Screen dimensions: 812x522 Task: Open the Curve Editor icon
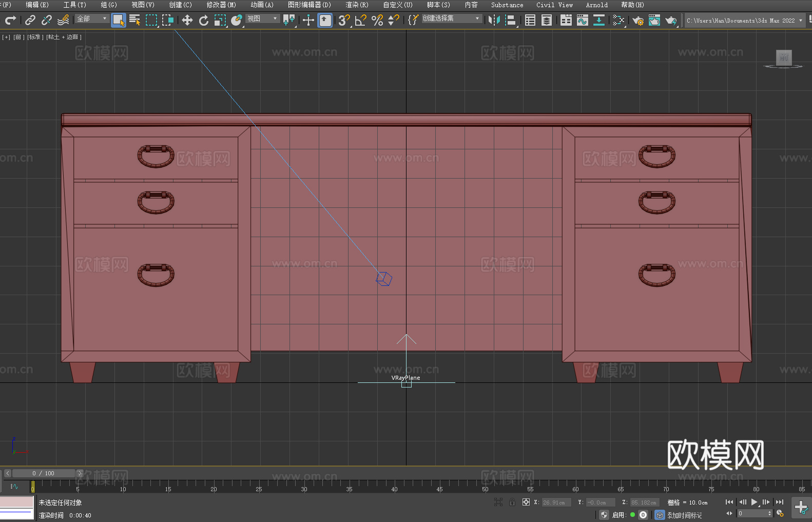(x=583, y=20)
